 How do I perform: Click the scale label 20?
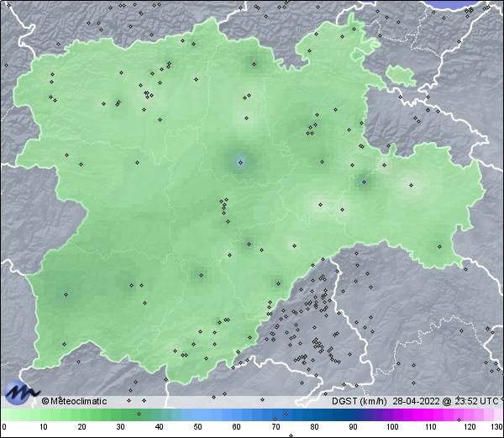point(82,427)
